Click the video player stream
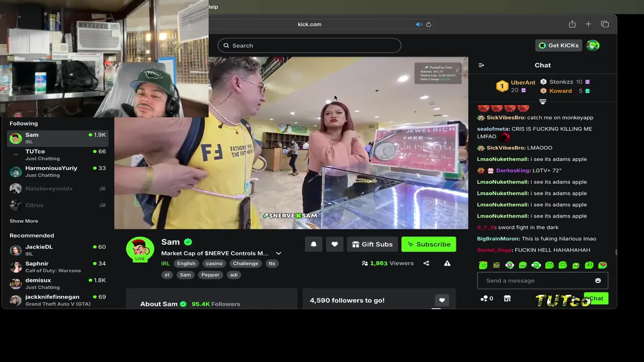 (x=291, y=143)
